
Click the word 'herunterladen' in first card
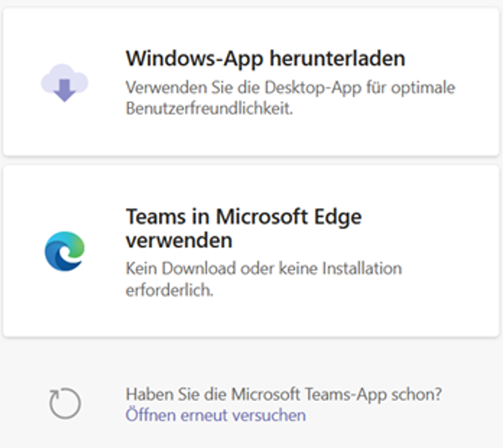pos(337,58)
